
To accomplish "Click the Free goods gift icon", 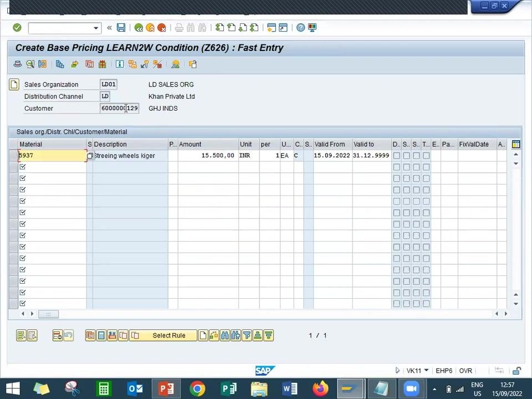I will click(x=102, y=64).
